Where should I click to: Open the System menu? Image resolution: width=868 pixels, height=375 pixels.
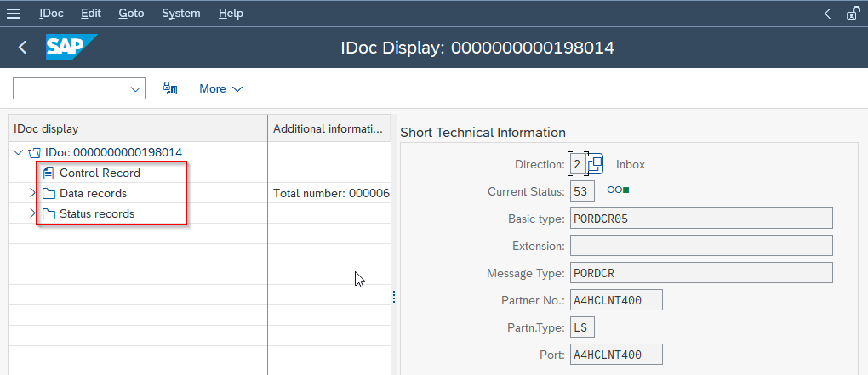(181, 14)
